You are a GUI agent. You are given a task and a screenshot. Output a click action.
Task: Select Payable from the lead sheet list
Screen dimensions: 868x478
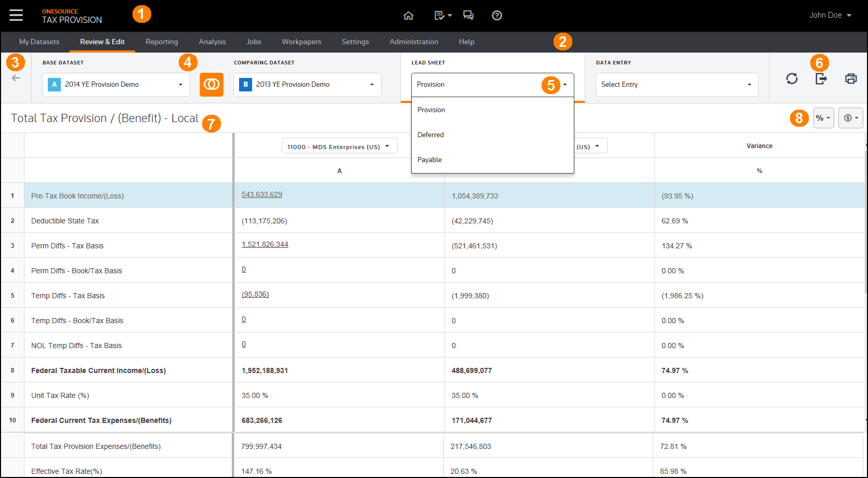[x=493, y=160]
